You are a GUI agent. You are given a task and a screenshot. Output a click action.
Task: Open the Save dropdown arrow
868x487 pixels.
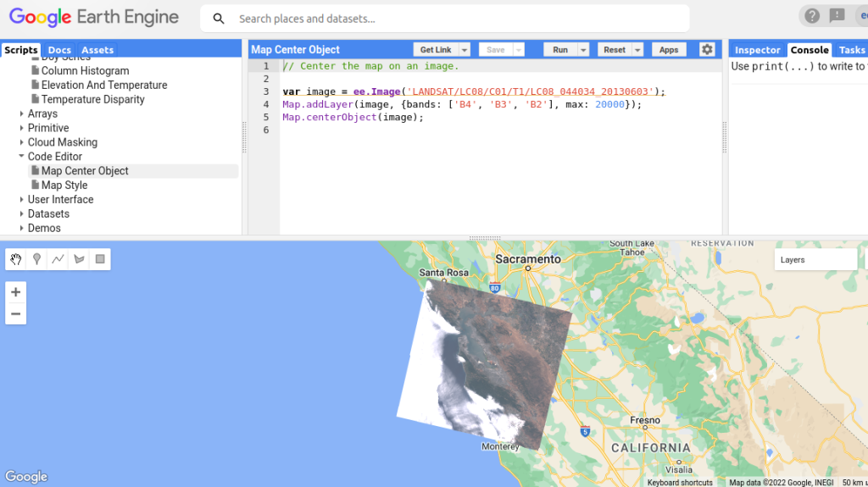coord(519,50)
